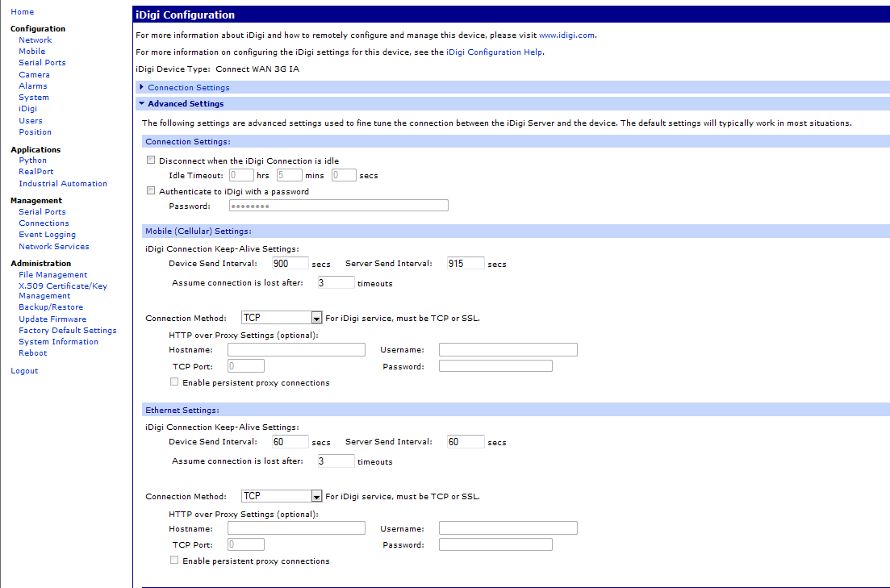Click Mobile Device Send Interval field
Image resolution: width=890 pixels, height=588 pixels.
tap(290, 264)
